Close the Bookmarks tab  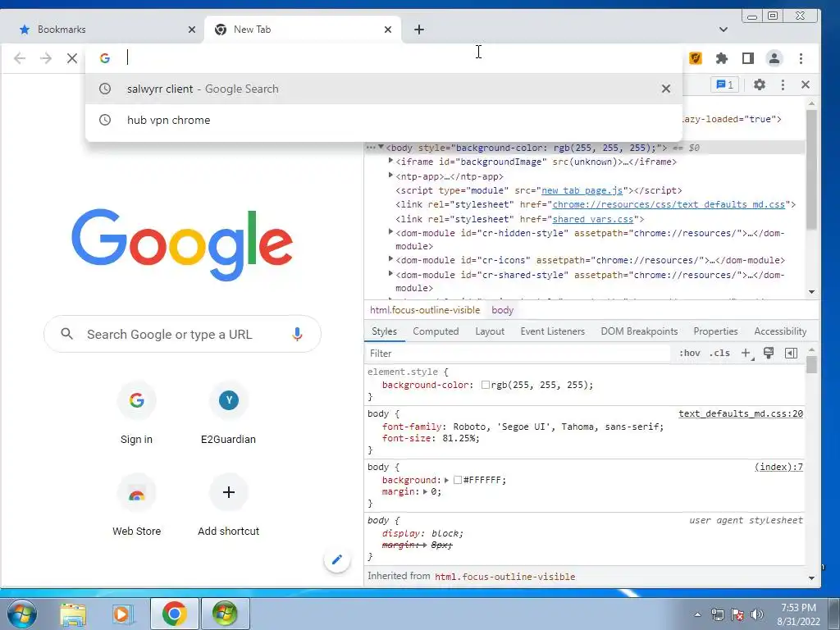192,30
